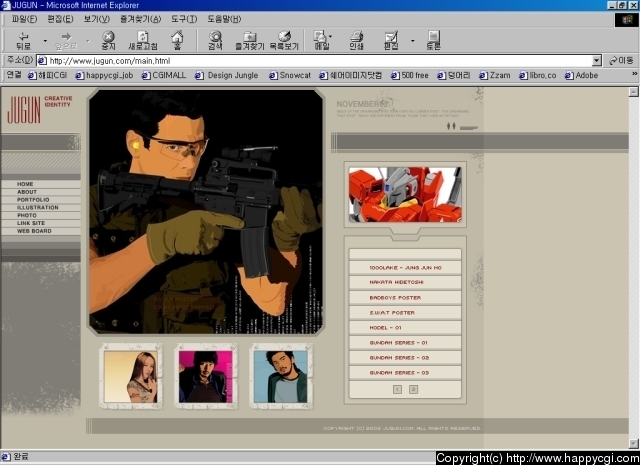Viewport: 640px width, 465px height.
Task: Expand the links bar overflow chevron
Action: click(x=634, y=74)
